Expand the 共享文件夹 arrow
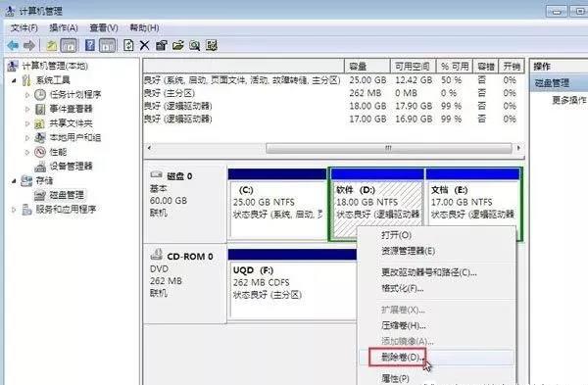Image resolution: width=588 pixels, height=385 pixels. coord(27,123)
